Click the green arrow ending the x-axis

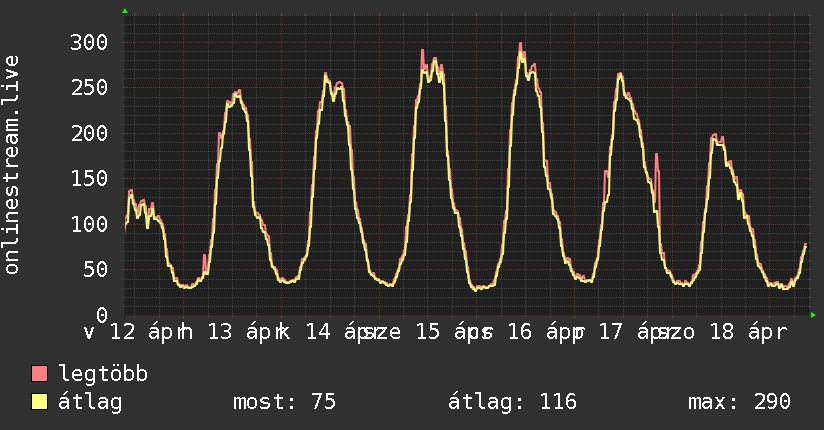click(813, 315)
